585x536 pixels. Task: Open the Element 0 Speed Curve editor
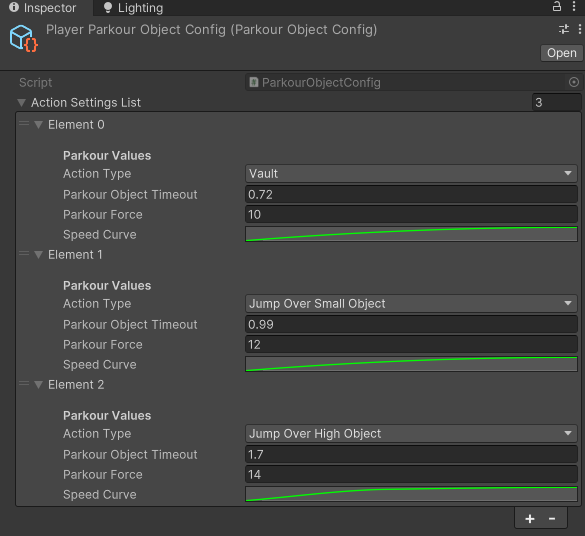(x=411, y=234)
